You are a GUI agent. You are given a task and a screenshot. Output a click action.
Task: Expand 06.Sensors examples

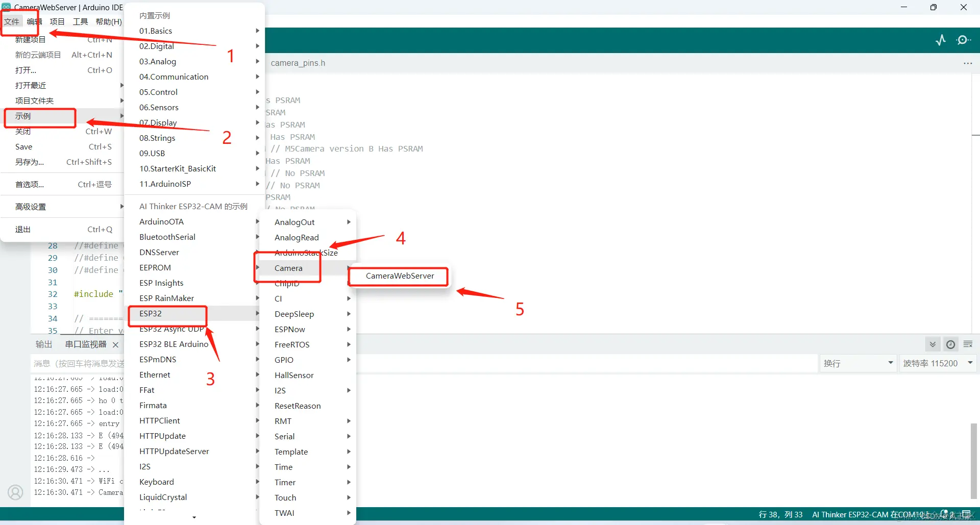pyautogui.click(x=194, y=107)
